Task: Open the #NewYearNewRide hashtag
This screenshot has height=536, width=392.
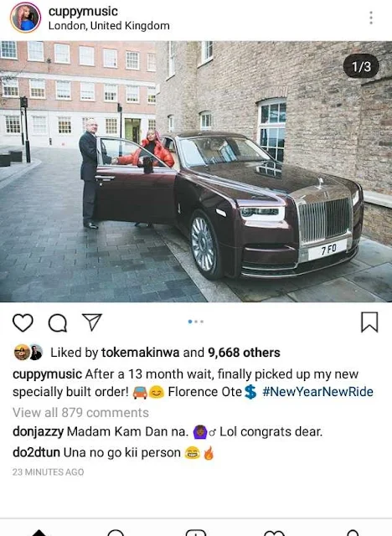Action: [317, 392]
